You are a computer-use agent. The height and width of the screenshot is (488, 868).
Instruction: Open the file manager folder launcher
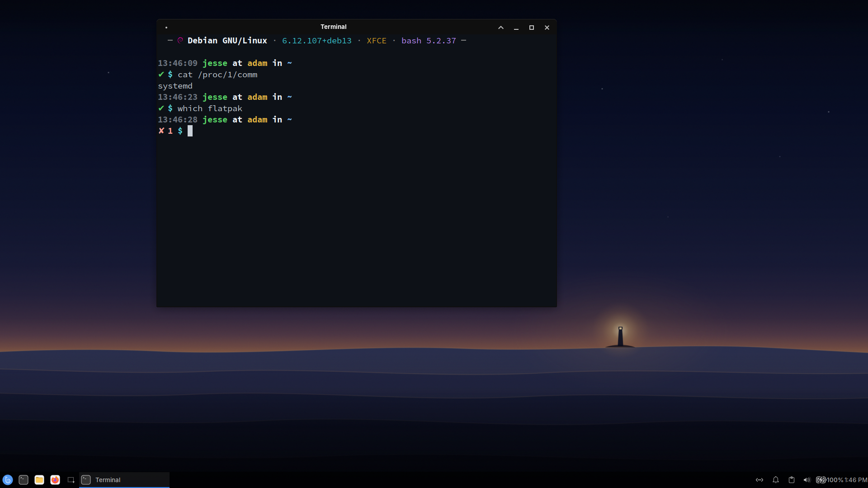click(x=39, y=480)
